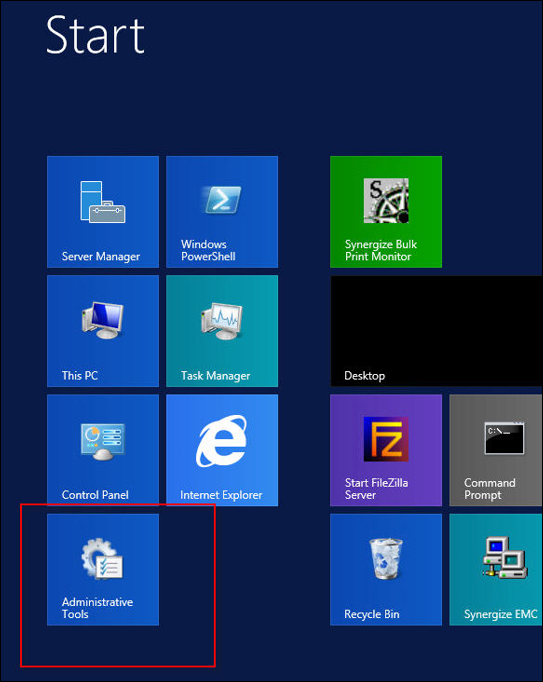Open Administrative Tools gear icon
Image resolution: width=543 pixels, height=682 pixels.
pyautogui.click(x=103, y=559)
